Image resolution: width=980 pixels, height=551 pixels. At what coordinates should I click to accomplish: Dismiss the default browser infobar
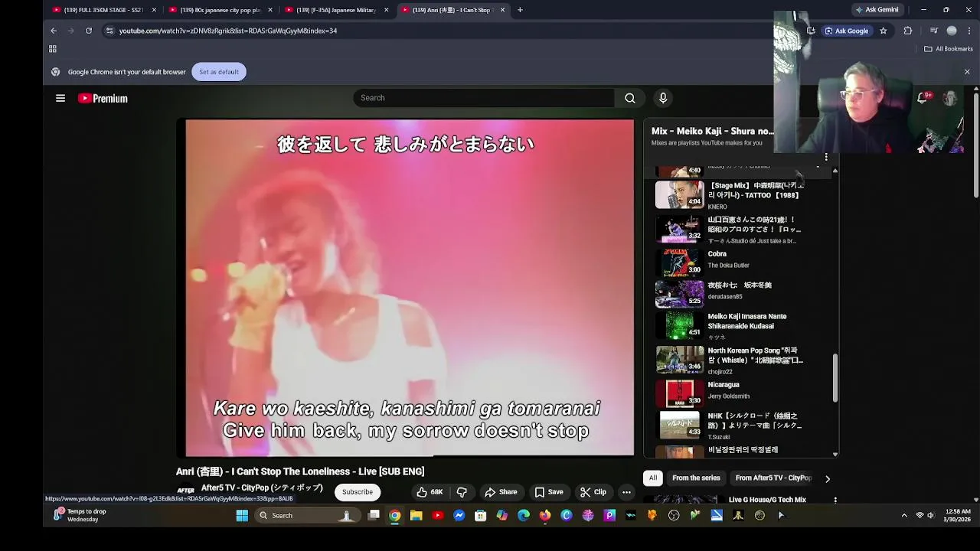coord(967,72)
